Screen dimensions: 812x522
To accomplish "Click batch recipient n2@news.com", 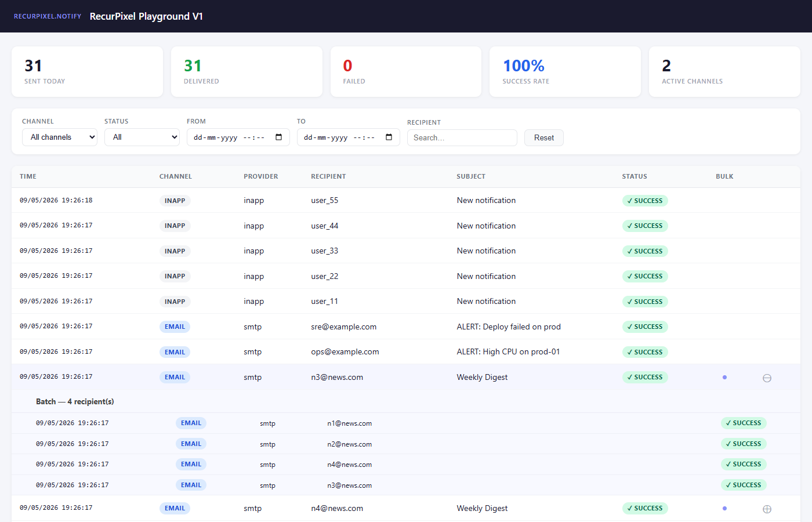I will (350, 444).
